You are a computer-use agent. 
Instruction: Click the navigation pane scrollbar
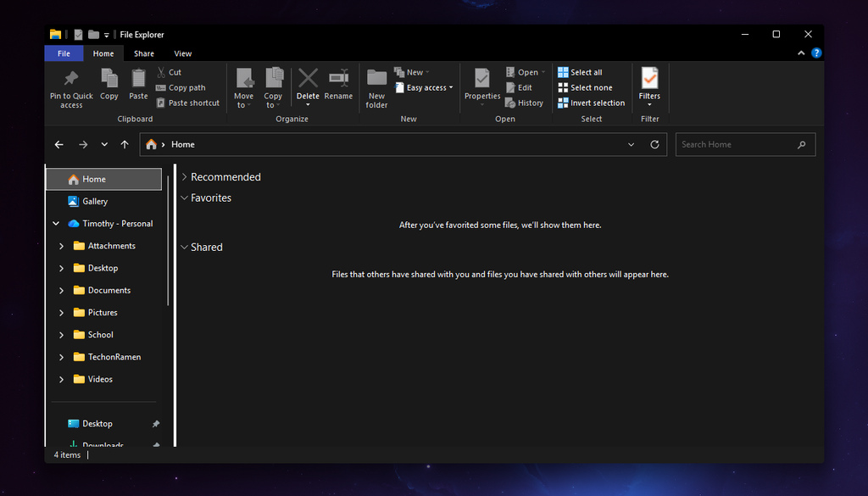168,240
